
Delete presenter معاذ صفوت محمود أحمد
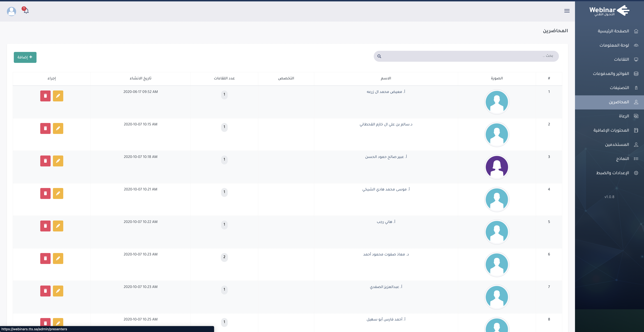(x=45, y=258)
